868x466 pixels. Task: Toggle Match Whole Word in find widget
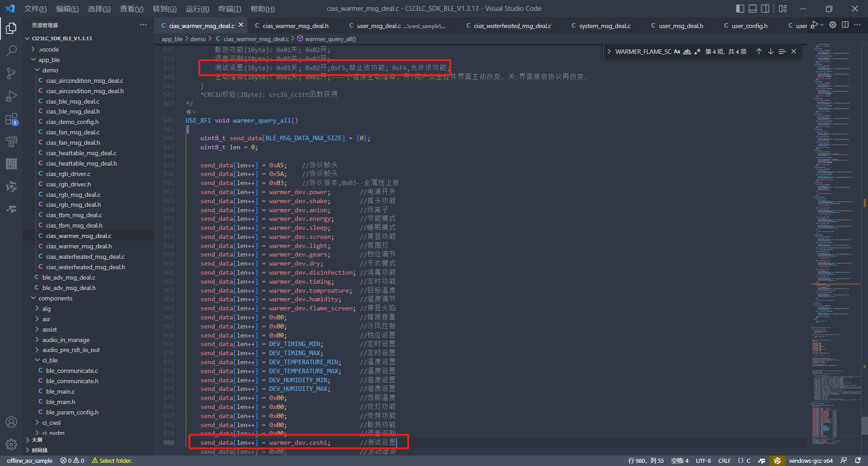(687, 52)
